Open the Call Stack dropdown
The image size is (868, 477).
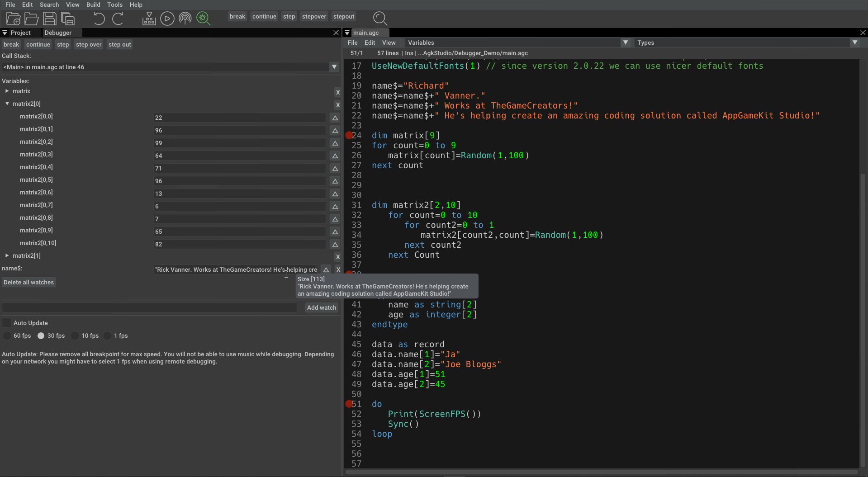[334, 67]
